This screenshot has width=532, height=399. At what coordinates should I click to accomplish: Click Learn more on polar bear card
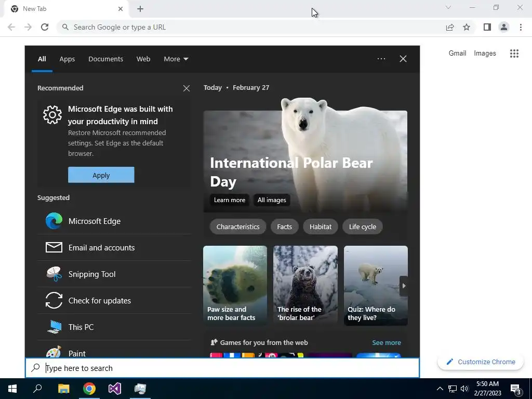230,200
